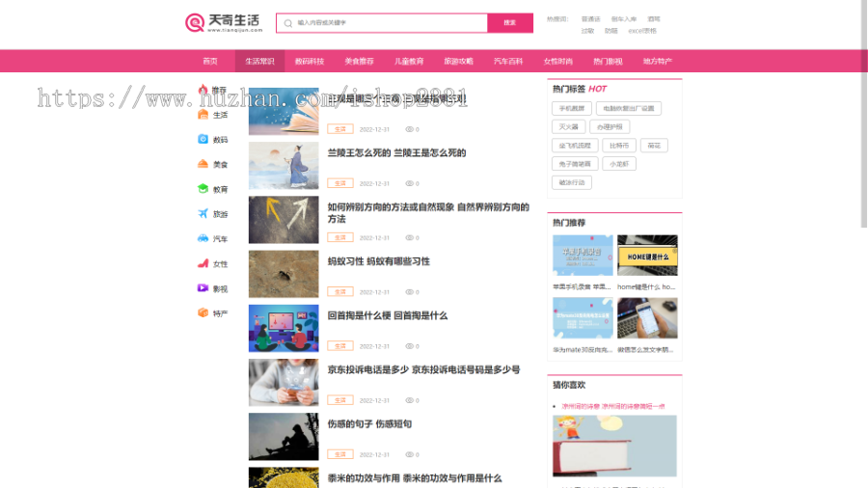
Task: Open the 推荐 flame icon in sidebar
Action: point(203,89)
